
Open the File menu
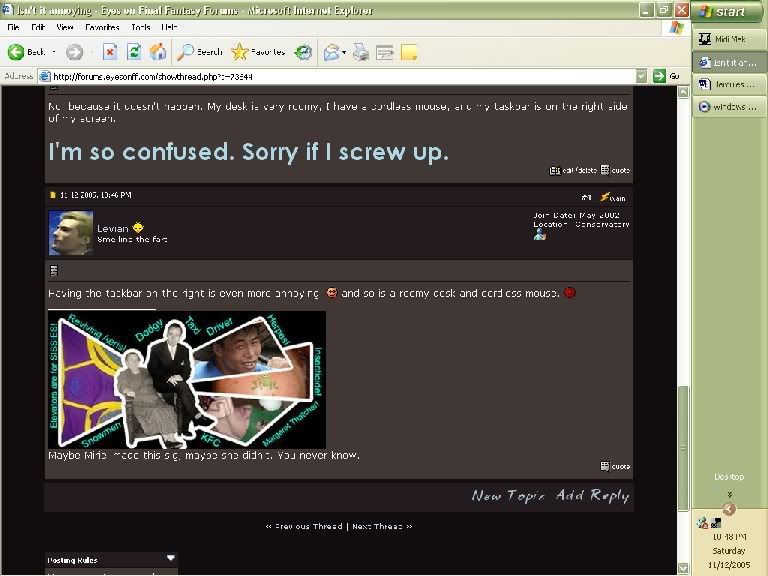click(13, 27)
